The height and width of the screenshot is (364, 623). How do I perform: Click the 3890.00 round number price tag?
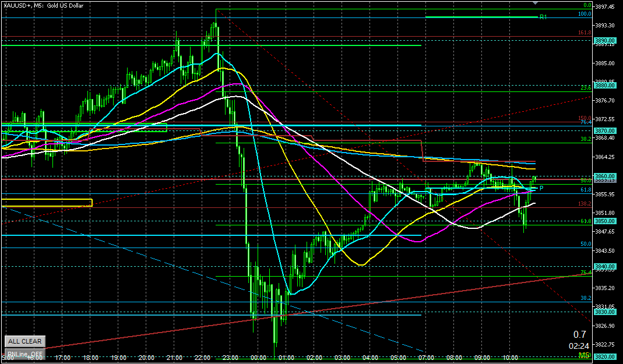[605, 41]
